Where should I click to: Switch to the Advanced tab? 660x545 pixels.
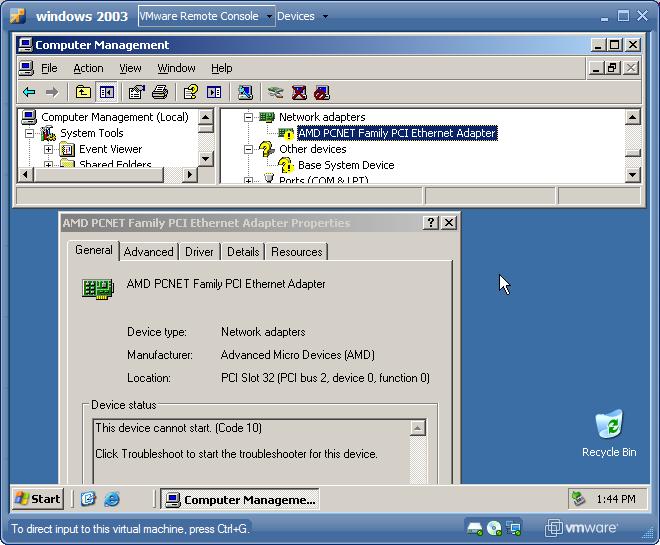[x=149, y=252]
